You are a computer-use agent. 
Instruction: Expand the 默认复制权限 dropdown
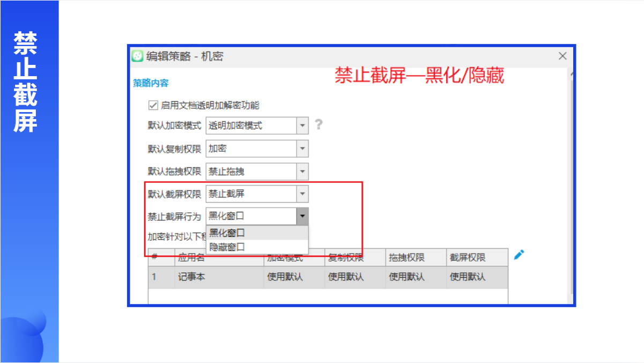coord(302,149)
